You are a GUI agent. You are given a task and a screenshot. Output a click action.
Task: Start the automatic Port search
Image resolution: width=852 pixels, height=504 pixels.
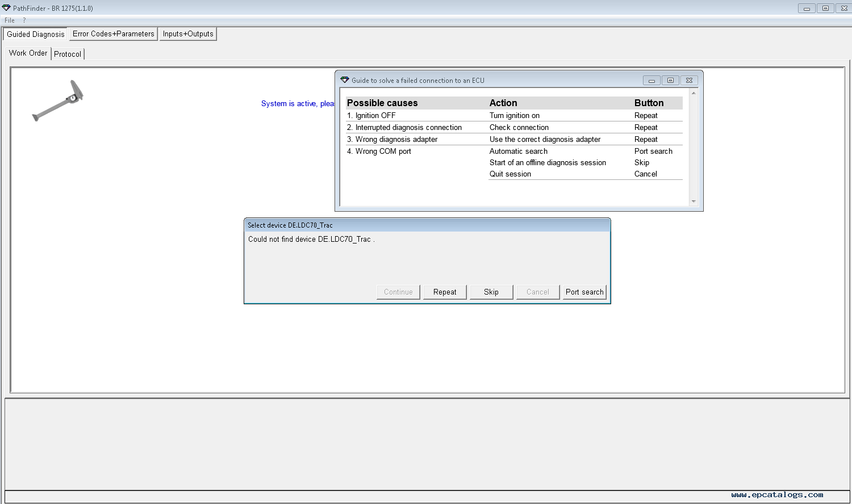[584, 292]
